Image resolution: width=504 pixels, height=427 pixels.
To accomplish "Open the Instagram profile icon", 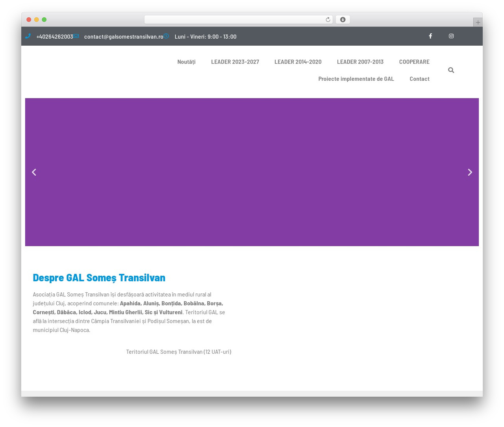I will [451, 36].
